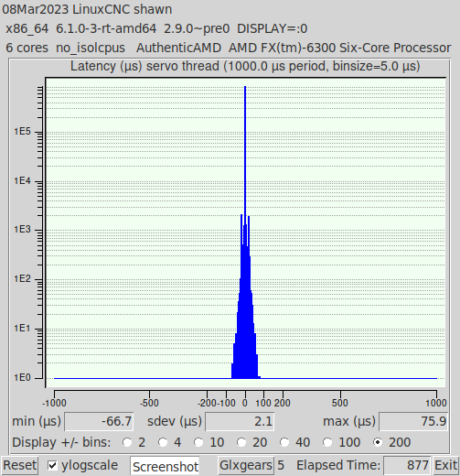The image size is (460, 476).
Task: Exit the latency histogram
Action: 446,466
